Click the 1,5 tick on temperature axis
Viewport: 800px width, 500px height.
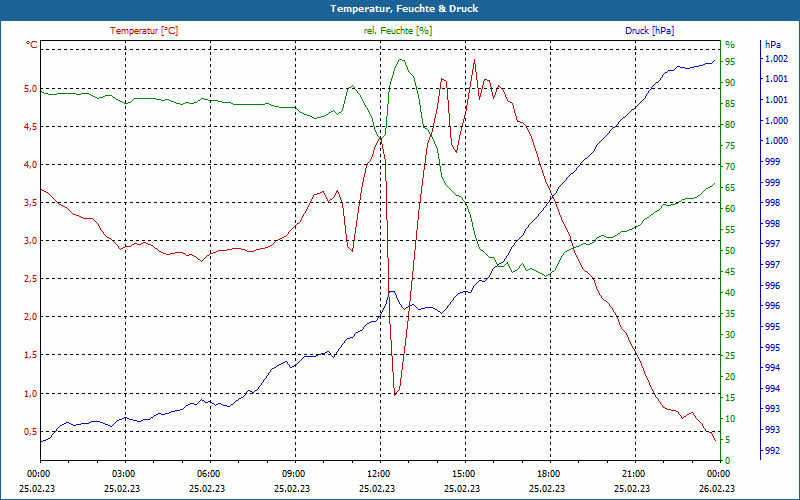[31, 355]
